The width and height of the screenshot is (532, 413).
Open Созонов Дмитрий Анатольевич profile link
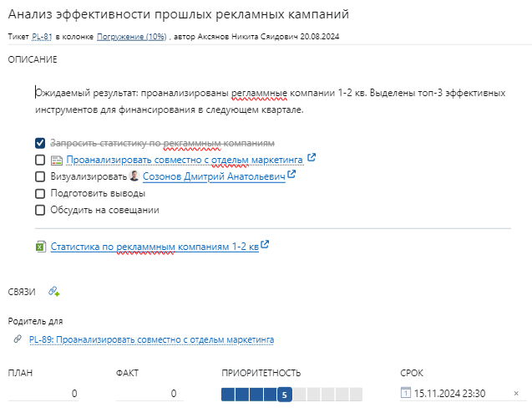point(214,176)
